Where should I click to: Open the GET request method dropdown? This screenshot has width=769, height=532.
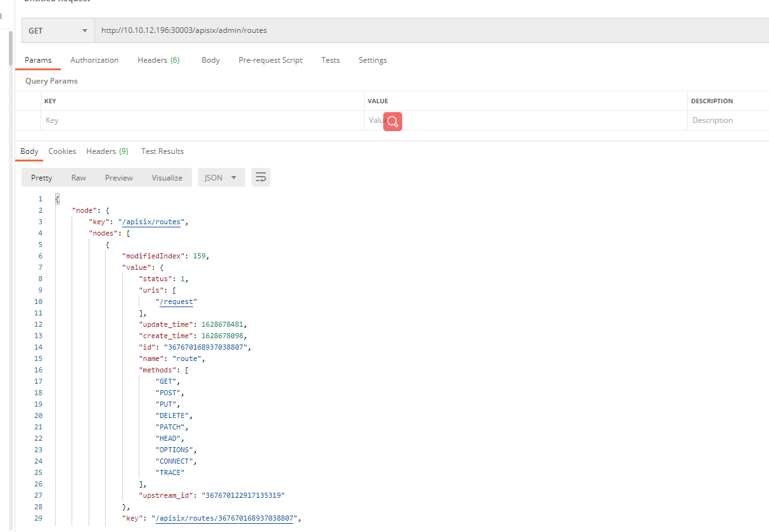pyautogui.click(x=57, y=30)
